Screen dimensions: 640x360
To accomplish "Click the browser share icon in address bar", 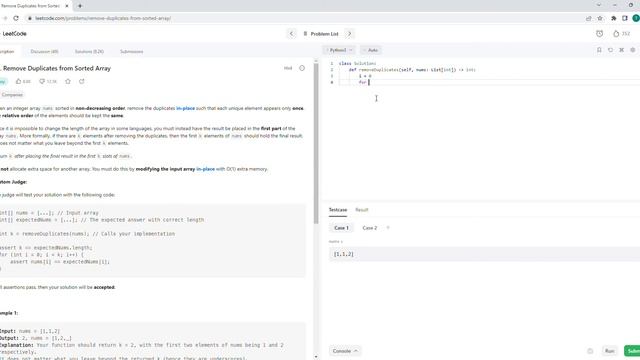I will point(588,18).
